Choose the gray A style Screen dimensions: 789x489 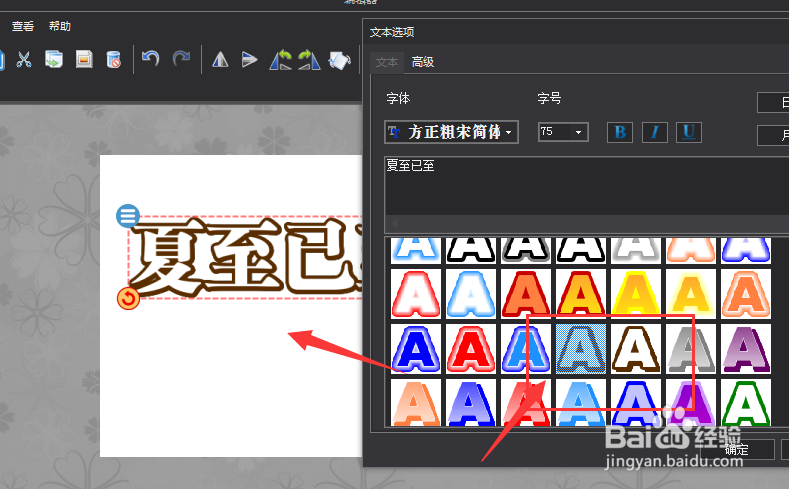click(691, 349)
